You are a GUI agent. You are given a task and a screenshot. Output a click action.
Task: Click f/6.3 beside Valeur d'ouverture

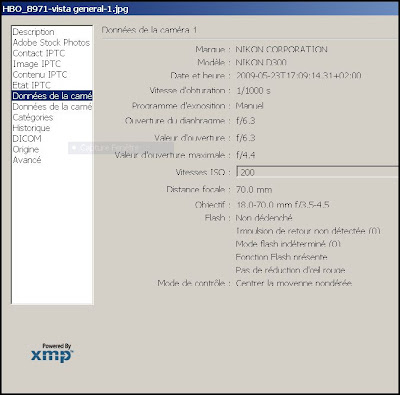[245, 138]
